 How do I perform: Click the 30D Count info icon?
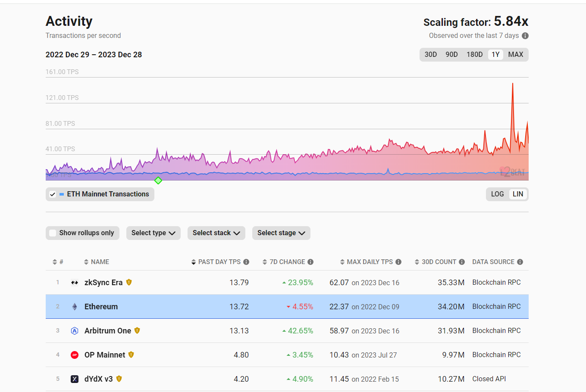[462, 262]
